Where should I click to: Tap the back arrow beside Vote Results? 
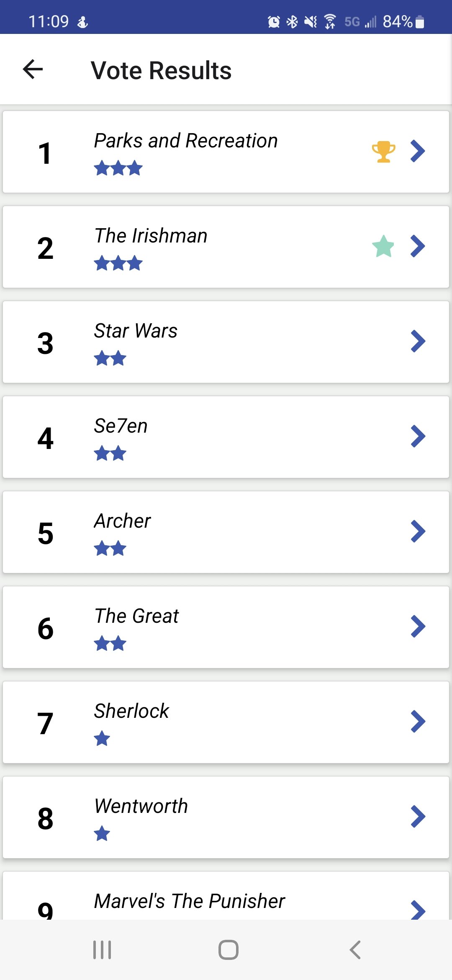[x=33, y=69]
